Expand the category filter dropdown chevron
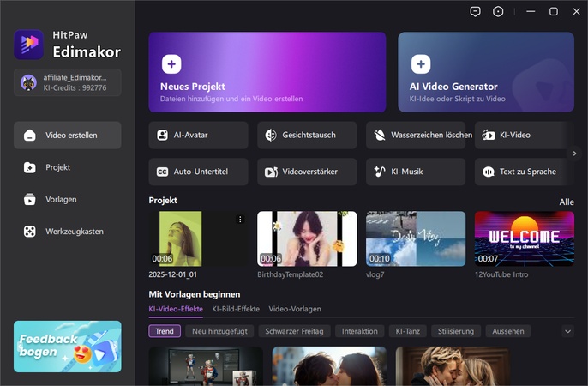 (x=567, y=331)
